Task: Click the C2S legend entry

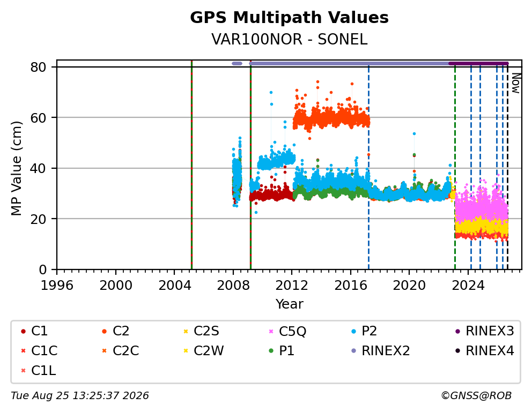Action: click(x=201, y=331)
